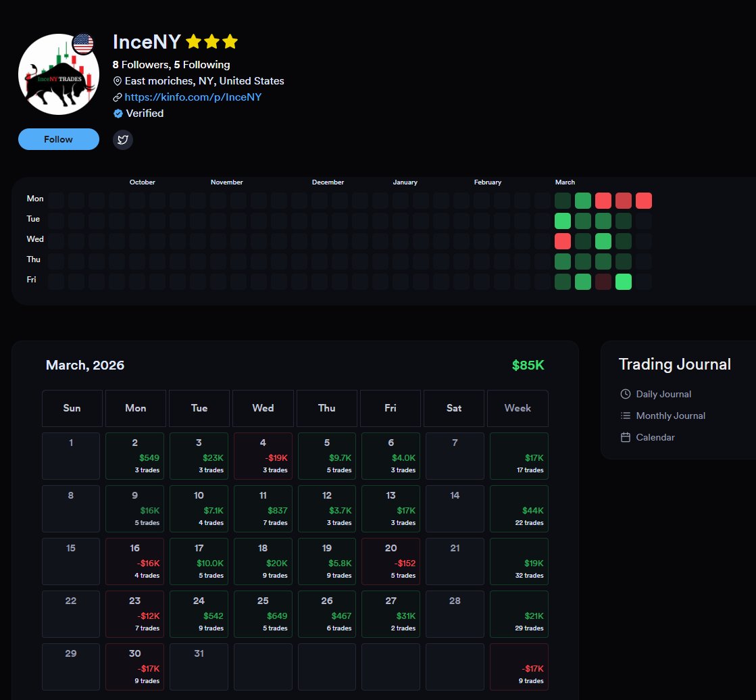Open March 23 day with -$12K loss
This screenshot has height=700, width=756.
(134, 614)
